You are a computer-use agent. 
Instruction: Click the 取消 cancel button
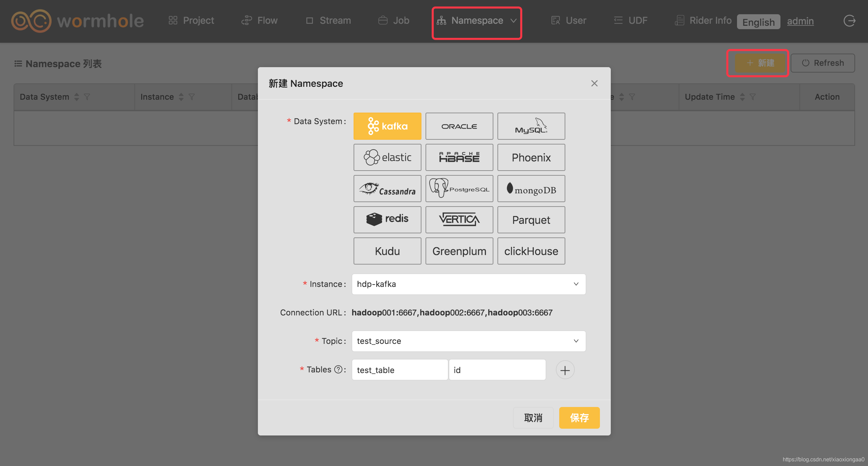click(533, 418)
